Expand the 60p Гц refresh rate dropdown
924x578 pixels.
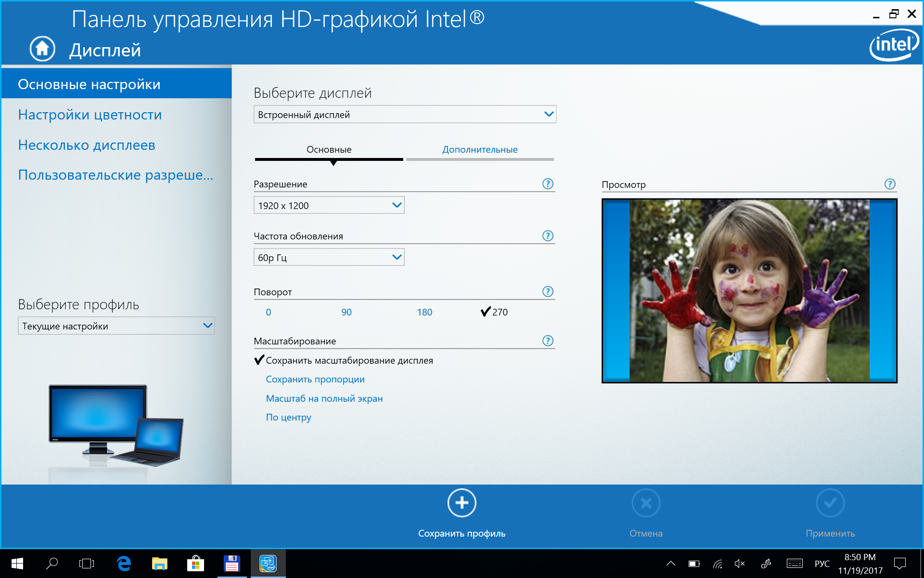pos(329,257)
